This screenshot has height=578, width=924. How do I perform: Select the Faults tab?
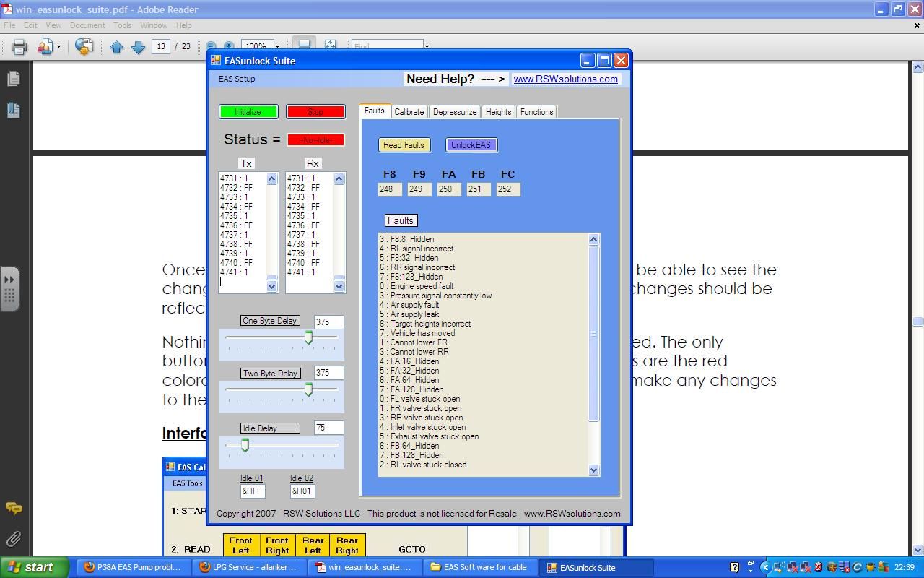[x=374, y=111]
